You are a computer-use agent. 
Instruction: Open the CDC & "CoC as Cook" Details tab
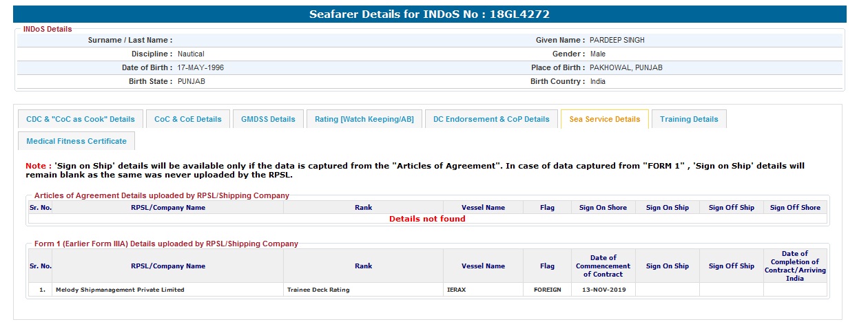click(81, 119)
